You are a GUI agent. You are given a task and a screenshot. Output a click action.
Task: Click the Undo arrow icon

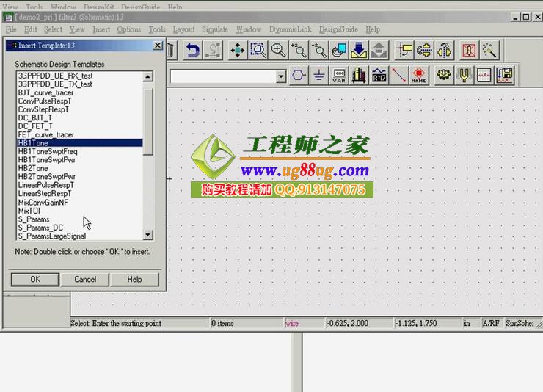click(x=192, y=50)
